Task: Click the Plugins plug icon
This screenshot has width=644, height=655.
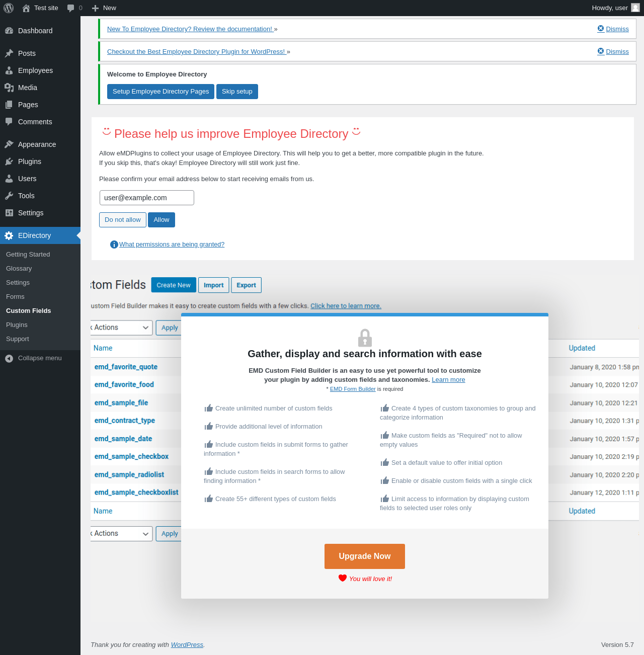Action: (x=9, y=161)
